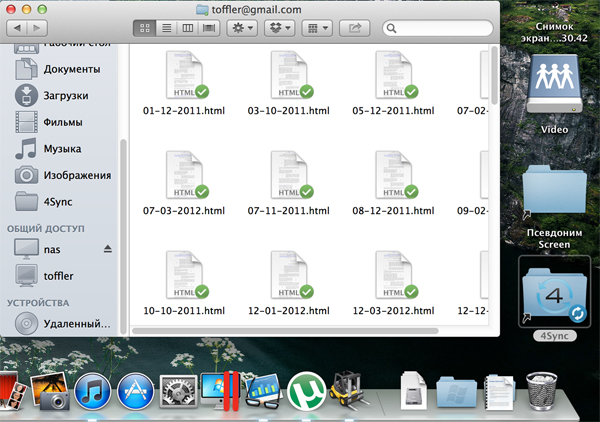The width and height of the screenshot is (600, 422).
Task: Open the Dropbox toolbar dropdown
Action: [281, 31]
